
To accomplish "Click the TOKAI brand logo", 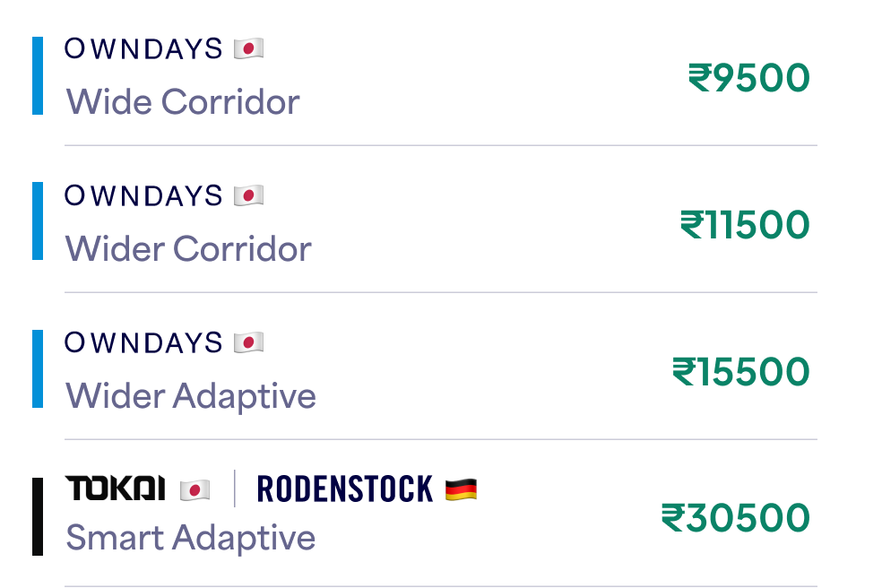I will tap(116, 489).
